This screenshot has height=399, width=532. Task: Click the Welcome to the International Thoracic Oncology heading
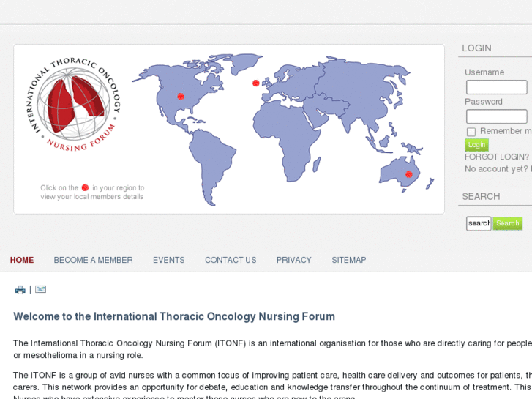[x=174, y=316]
